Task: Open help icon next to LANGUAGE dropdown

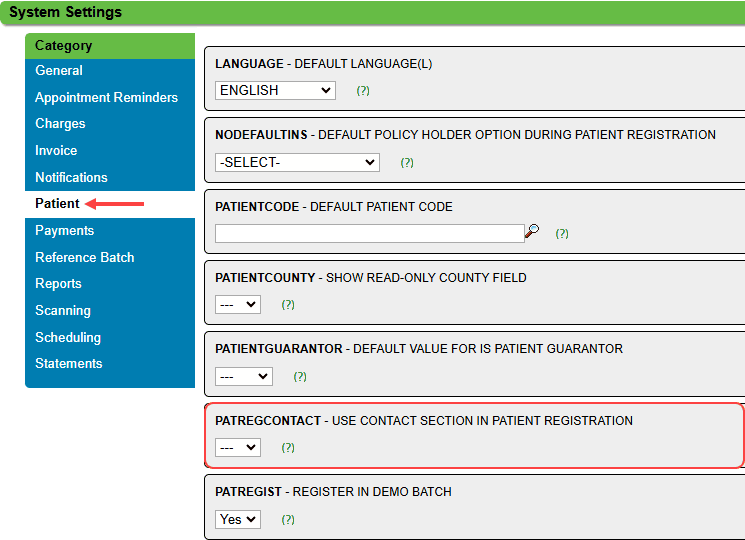Action: pyautogui.click(x=363, y=90)
